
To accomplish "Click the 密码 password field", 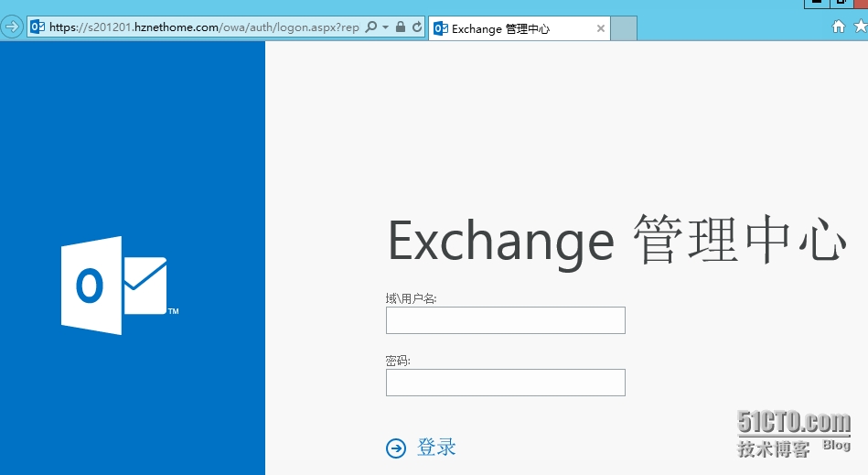I will 506,383.
